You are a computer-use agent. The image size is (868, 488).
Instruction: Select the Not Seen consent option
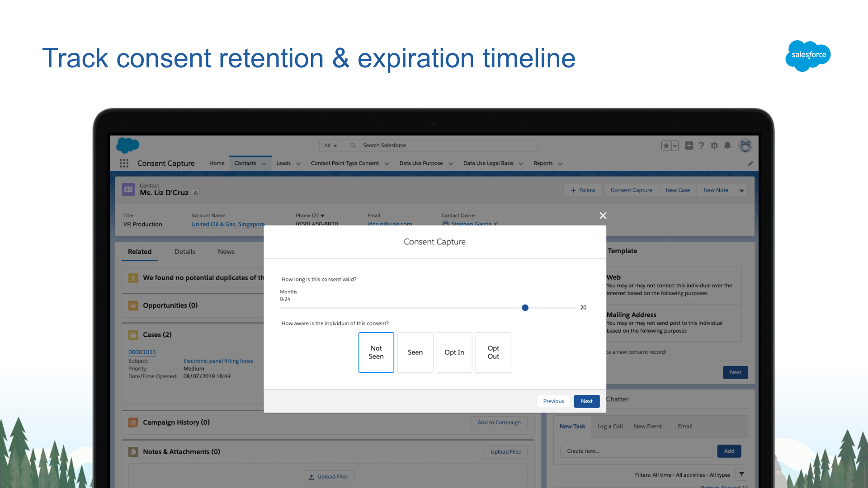(376, 352)
